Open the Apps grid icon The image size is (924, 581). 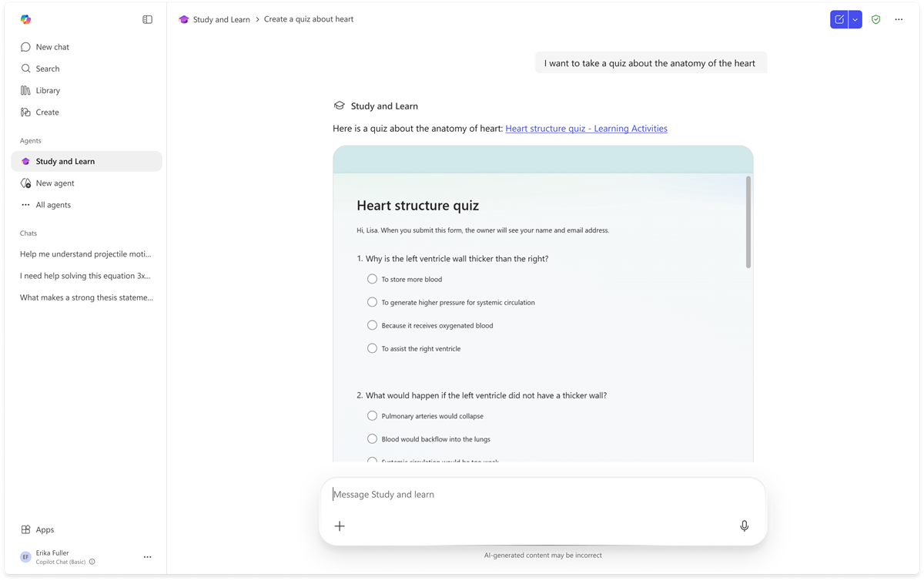(x=25, y=529)
